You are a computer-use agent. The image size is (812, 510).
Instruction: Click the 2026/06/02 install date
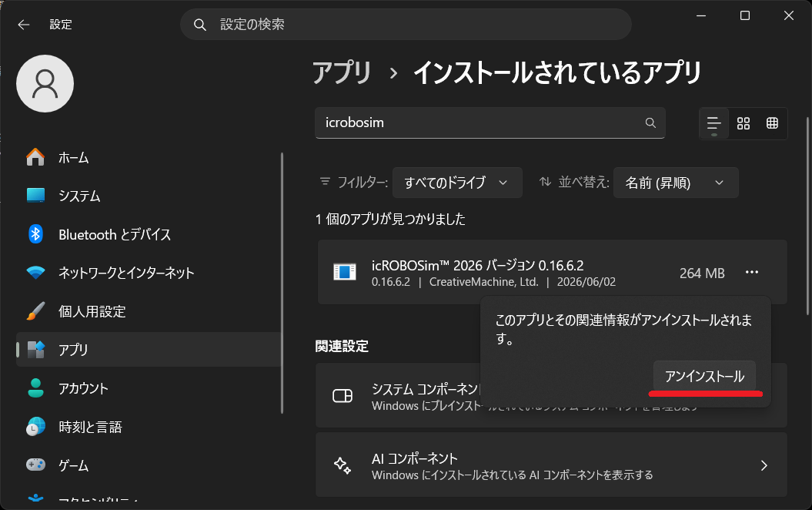point(586,282)
